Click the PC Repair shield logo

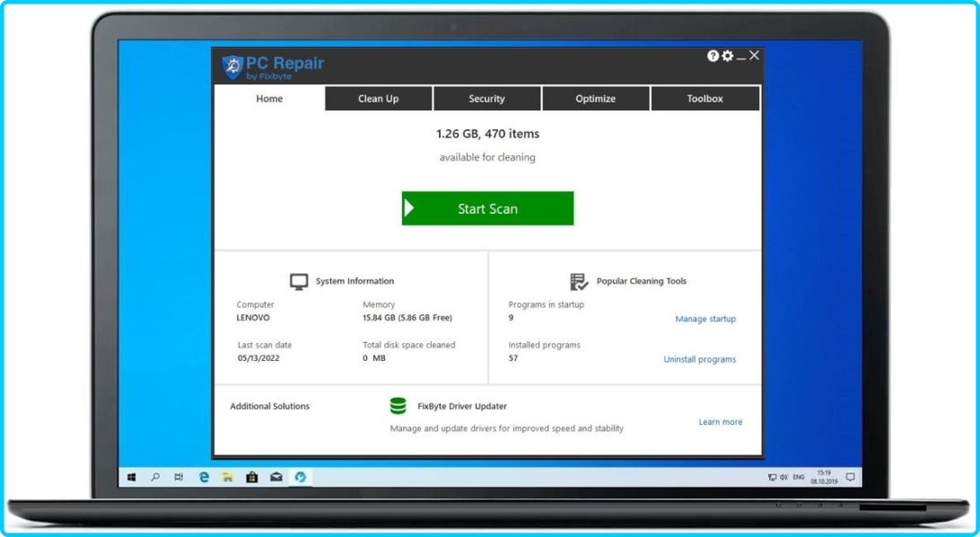tap(232, 66)
